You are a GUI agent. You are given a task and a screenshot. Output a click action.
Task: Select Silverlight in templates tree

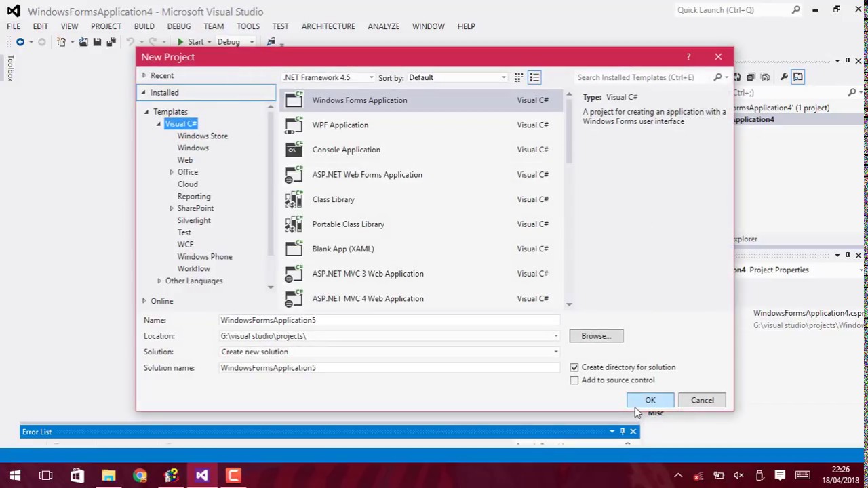tap(194, 220)
